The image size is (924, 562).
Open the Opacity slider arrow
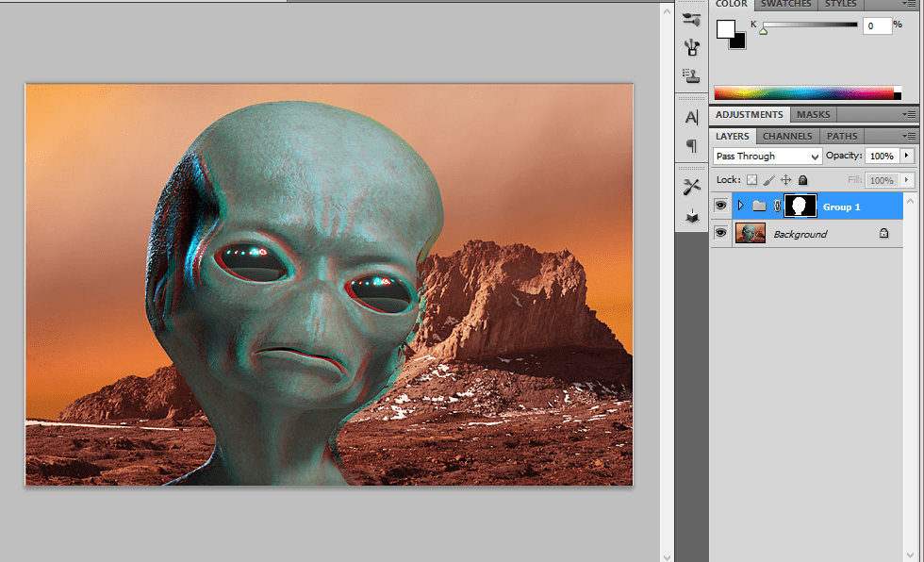907,156
